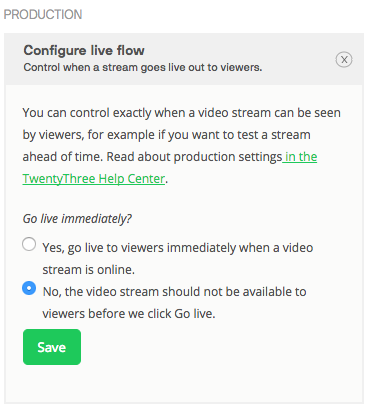Click the Save button
The width and height of the screenshot is (369, 410).
(x=52, y=347)
